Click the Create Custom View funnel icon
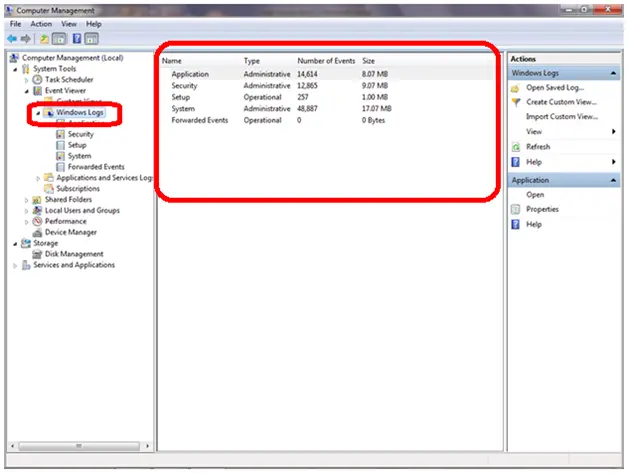This screenshot has width=628, height=473. click(x=516, y=102)
